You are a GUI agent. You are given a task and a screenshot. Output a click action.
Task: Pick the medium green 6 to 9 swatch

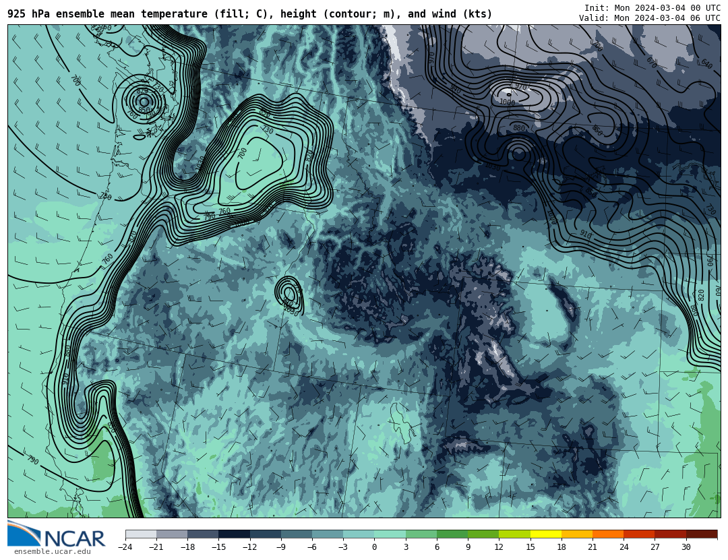pyautogui.click(x=452, y=534)
